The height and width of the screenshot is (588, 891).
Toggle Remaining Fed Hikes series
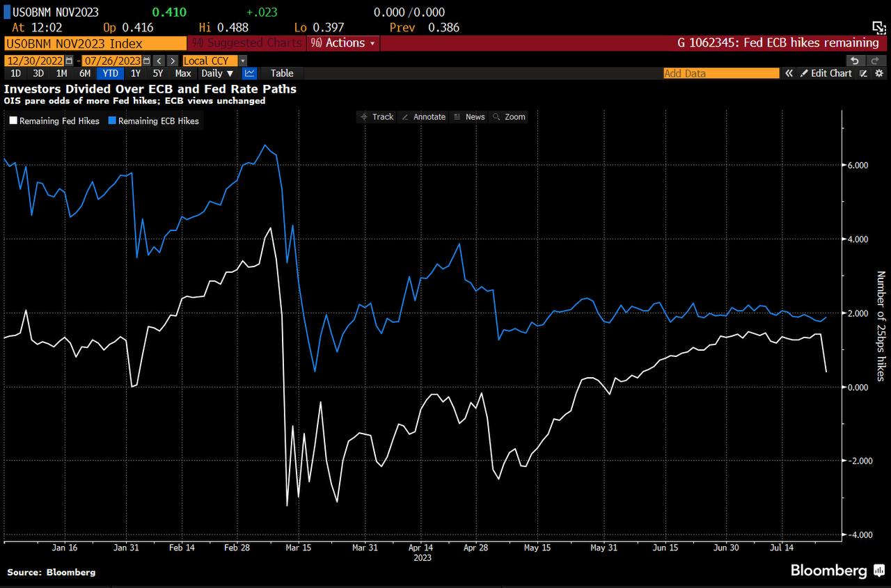point(54,121)
